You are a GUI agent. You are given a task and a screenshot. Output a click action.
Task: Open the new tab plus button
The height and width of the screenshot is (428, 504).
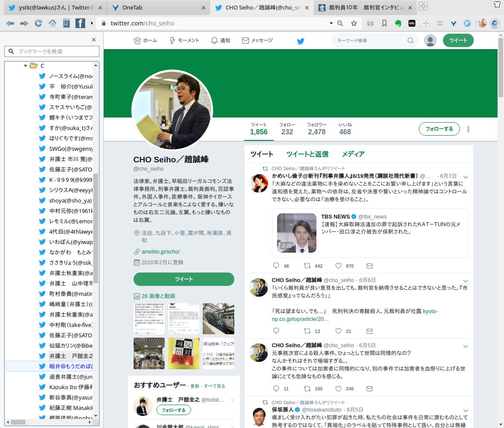coord(423,6)
